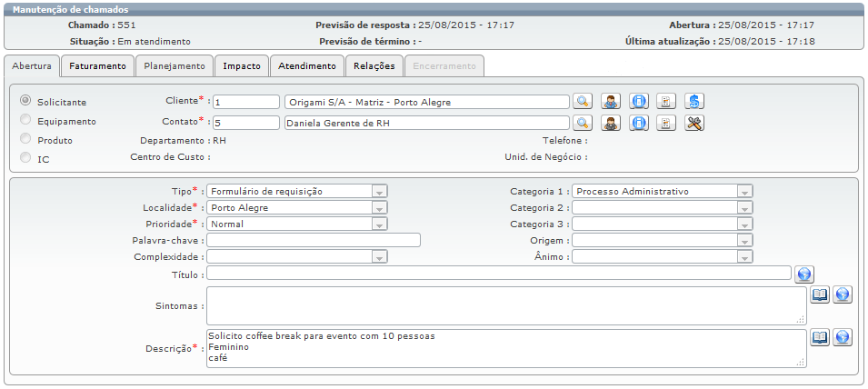Expand the Categoria 3 dropdown

tap(663, 224)
